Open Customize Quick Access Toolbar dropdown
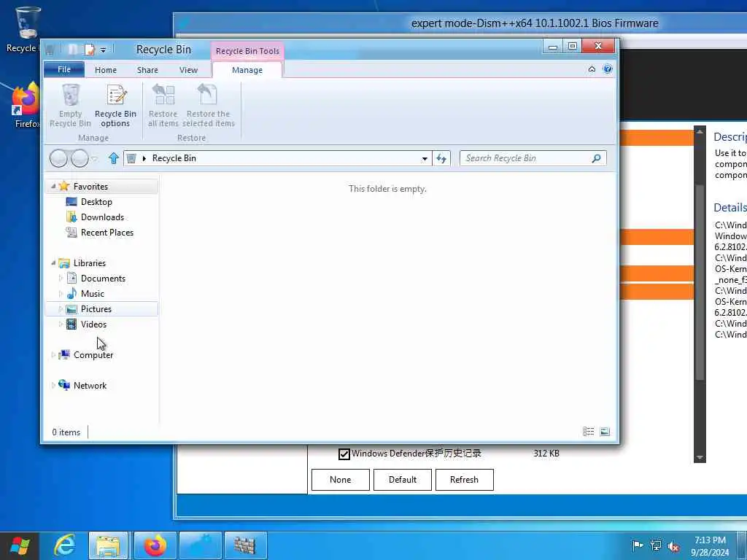The height and width of the screenshot is (560, 747). 103,50
